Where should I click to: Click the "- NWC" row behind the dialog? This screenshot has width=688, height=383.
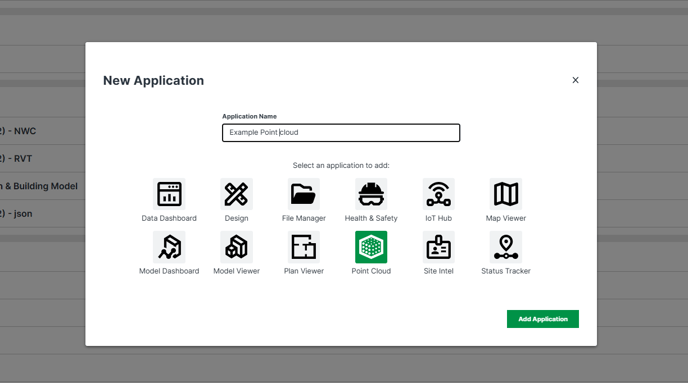click(43, 131)
